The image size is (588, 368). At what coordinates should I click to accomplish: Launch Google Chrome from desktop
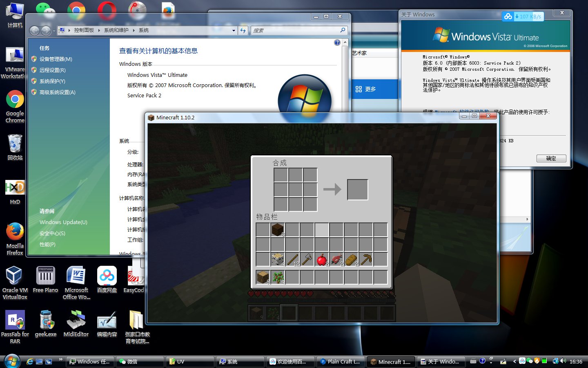pyautogui.click(x=15, y=106)
